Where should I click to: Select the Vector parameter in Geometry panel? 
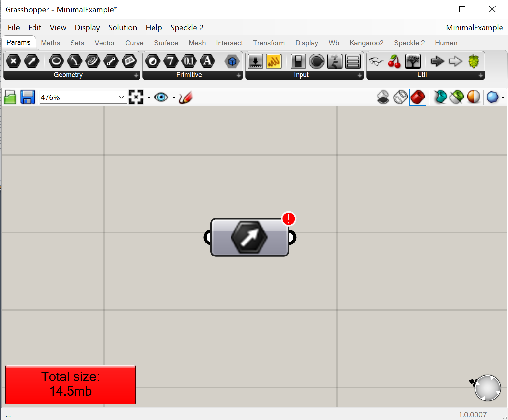[x=32, y=61]
